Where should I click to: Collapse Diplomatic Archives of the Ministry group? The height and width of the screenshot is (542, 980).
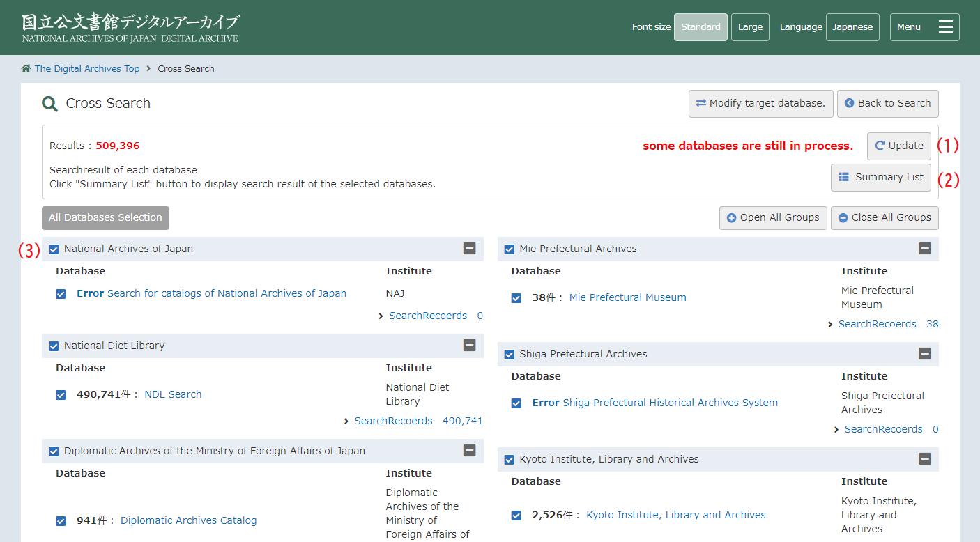(x=469, y=451)
